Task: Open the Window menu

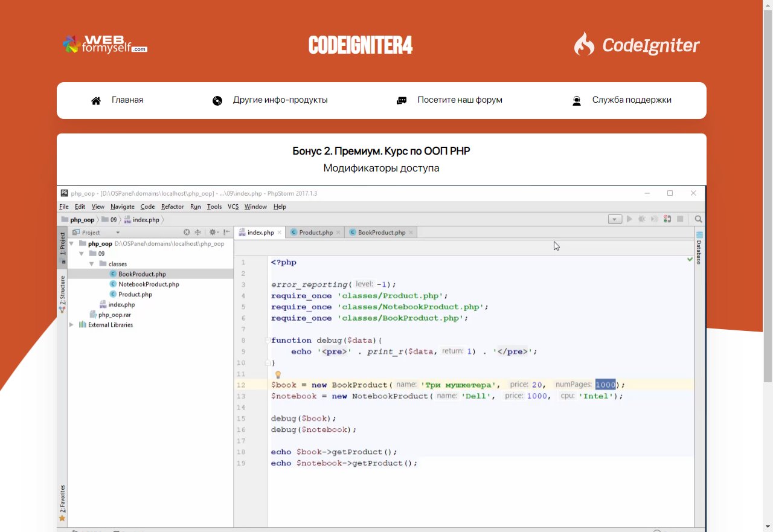Action: pos(255,207)
